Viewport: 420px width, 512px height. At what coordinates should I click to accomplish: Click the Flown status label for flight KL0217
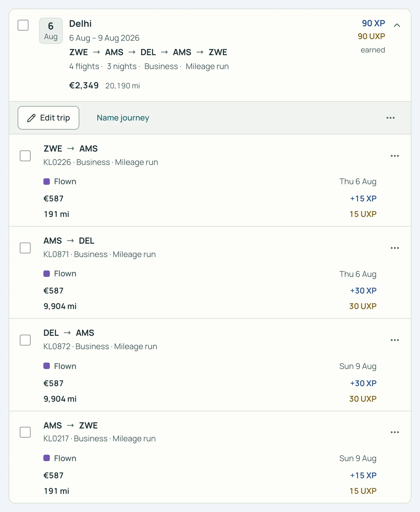65,458
